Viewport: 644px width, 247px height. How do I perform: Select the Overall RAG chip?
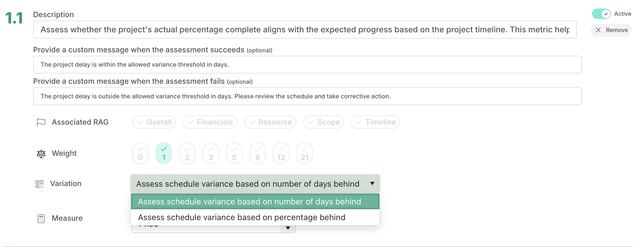pos(154,122)
